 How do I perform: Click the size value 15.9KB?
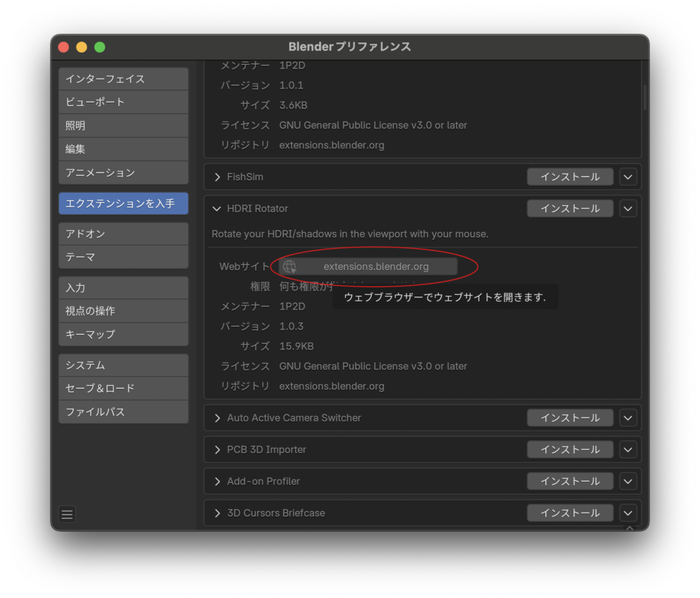pos(297,346)
